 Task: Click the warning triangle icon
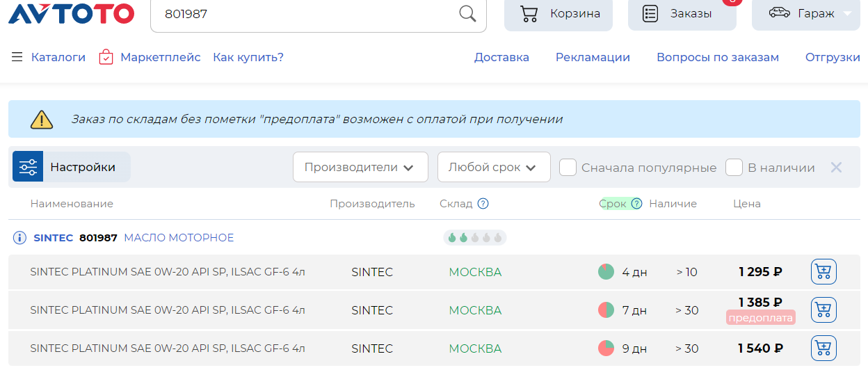[42, 119]
